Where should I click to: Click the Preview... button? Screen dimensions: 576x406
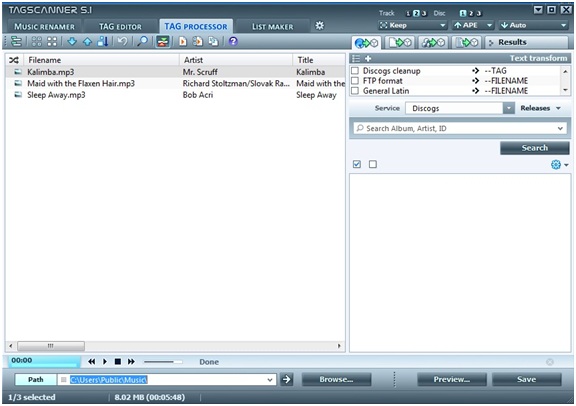pos(451,379)
